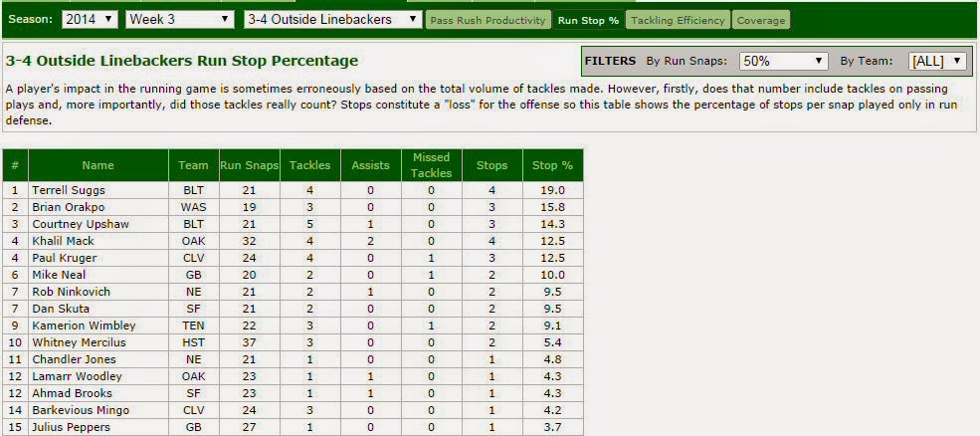Sort by the Stops column header
980x436 pixels.
coord(491,165)
